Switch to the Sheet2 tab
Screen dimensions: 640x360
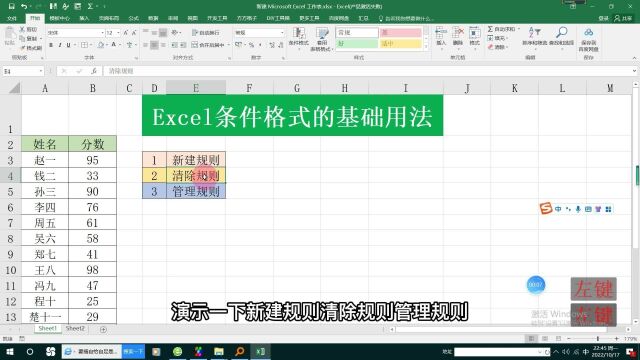coord(75,329)
